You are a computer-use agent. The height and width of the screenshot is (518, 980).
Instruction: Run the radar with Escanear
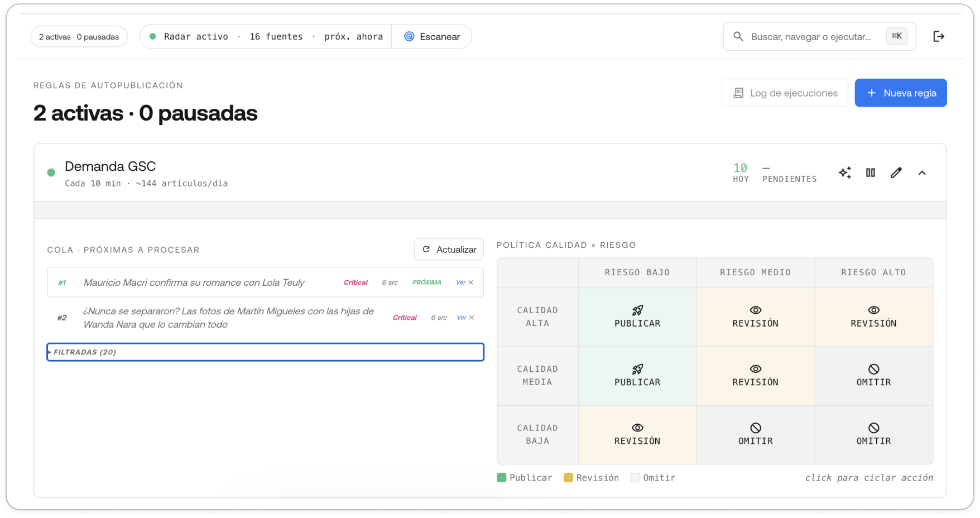click(x=432, y=36)
